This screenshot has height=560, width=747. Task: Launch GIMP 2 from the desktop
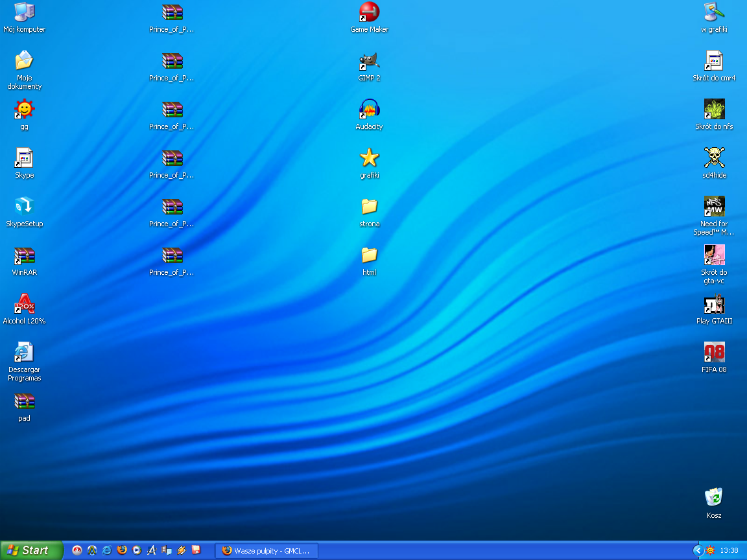point(369,62)
